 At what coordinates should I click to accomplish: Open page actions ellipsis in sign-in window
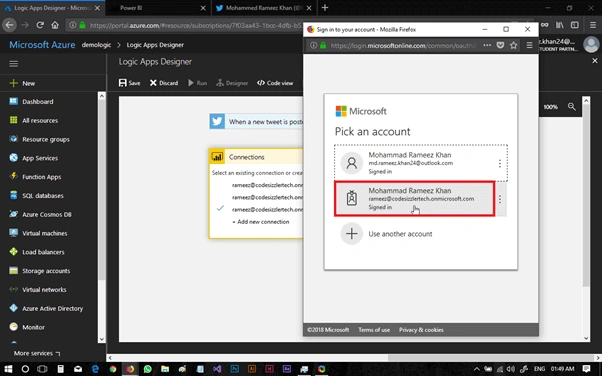point(487,45)
